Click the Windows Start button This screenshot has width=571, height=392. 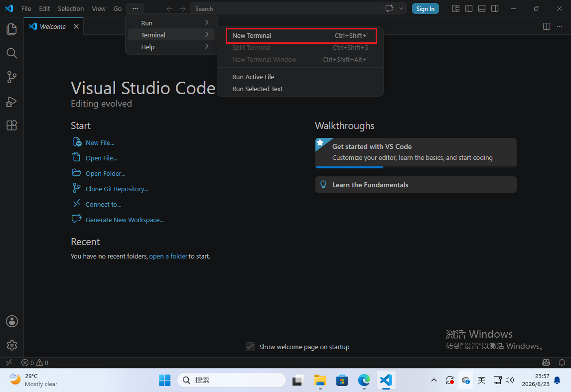point(164,380)
